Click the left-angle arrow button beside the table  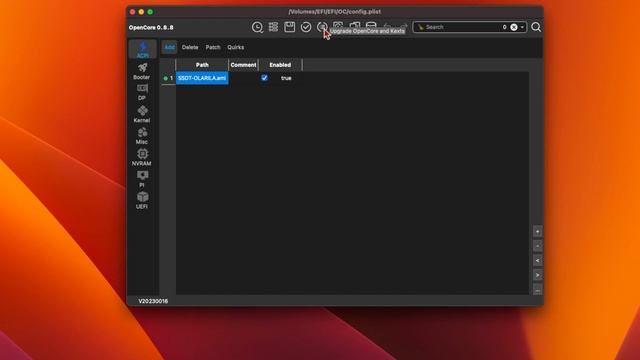click(x=538, y=260)
